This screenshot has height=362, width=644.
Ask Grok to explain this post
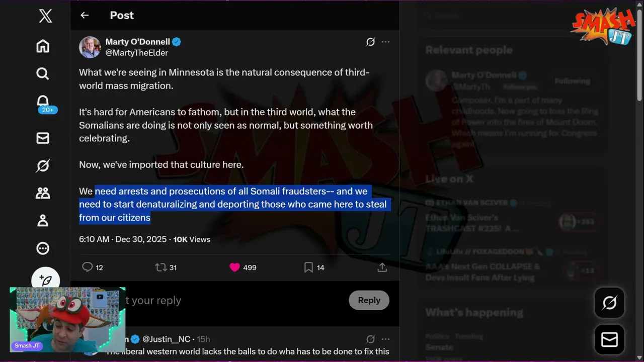coord(370,42)
